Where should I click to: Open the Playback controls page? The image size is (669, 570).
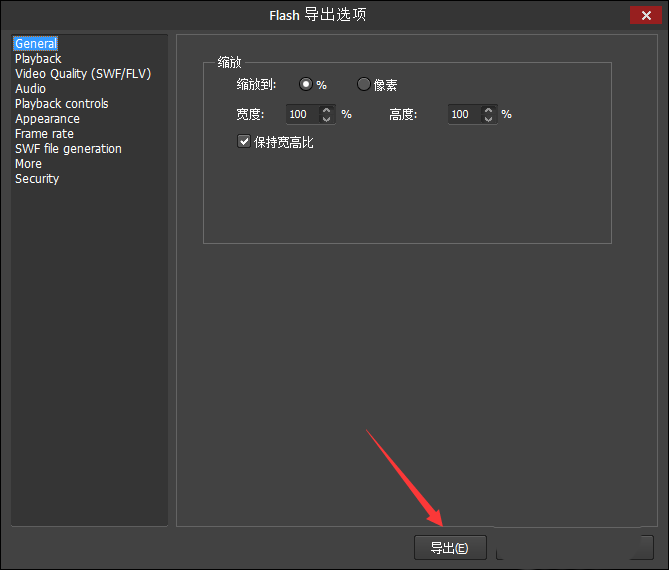pos(61,104)
